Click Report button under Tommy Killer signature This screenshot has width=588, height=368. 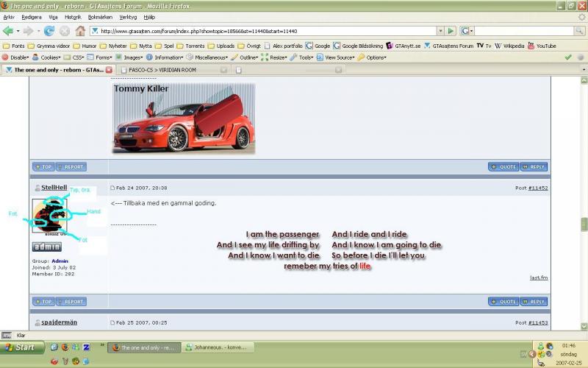71,167
